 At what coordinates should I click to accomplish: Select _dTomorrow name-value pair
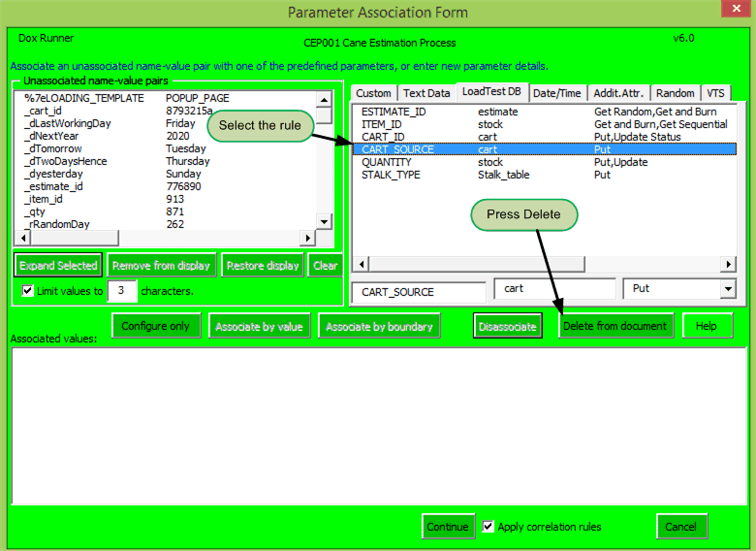coord(167,148)
